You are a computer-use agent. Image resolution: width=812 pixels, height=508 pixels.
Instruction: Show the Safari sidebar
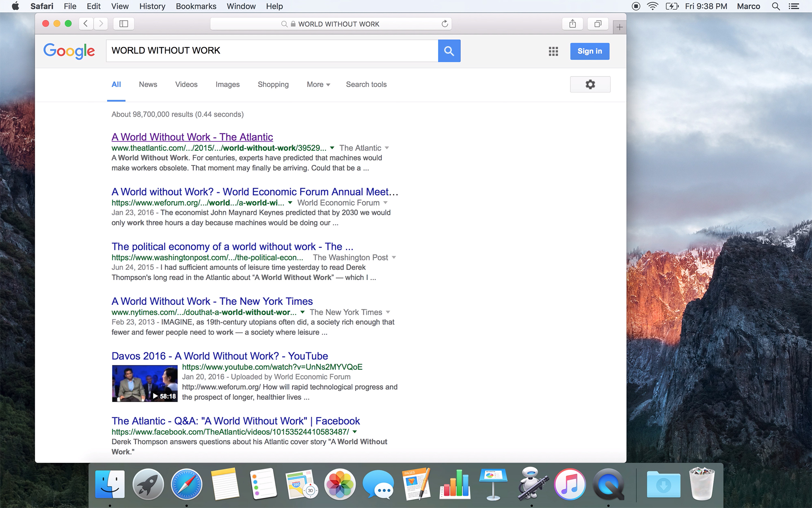(124, 24)
